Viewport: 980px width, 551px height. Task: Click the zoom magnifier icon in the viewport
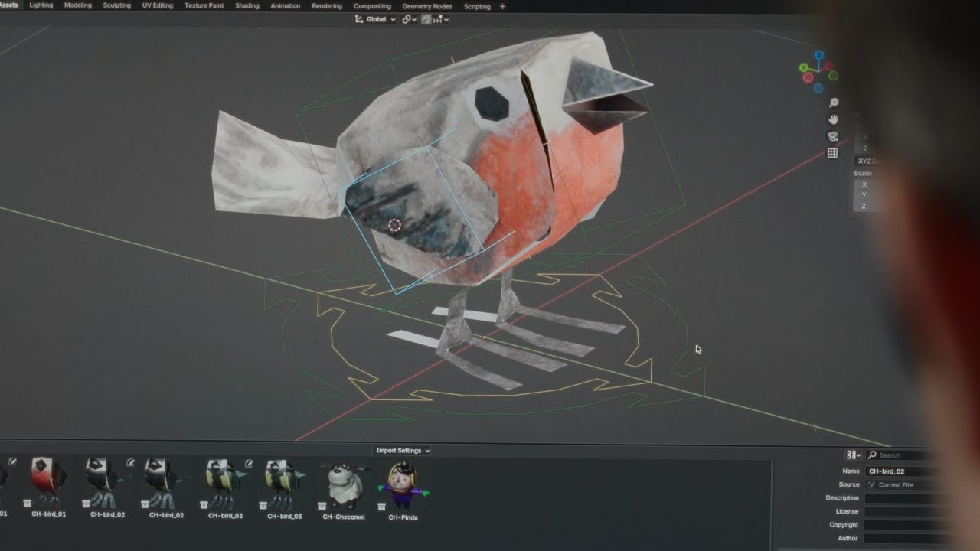pos(833,103)
